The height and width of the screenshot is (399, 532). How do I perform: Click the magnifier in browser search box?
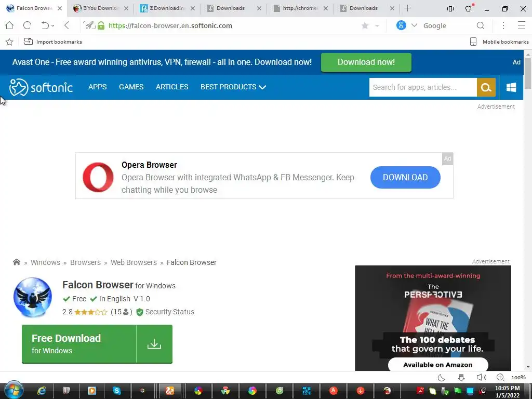(x=481, y=26)
